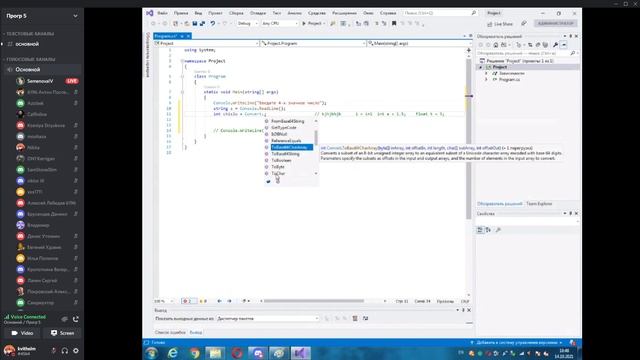The height and width of the screenshot is (360, 640).
Task: Click Windows Start button
Action: point(151,353)
